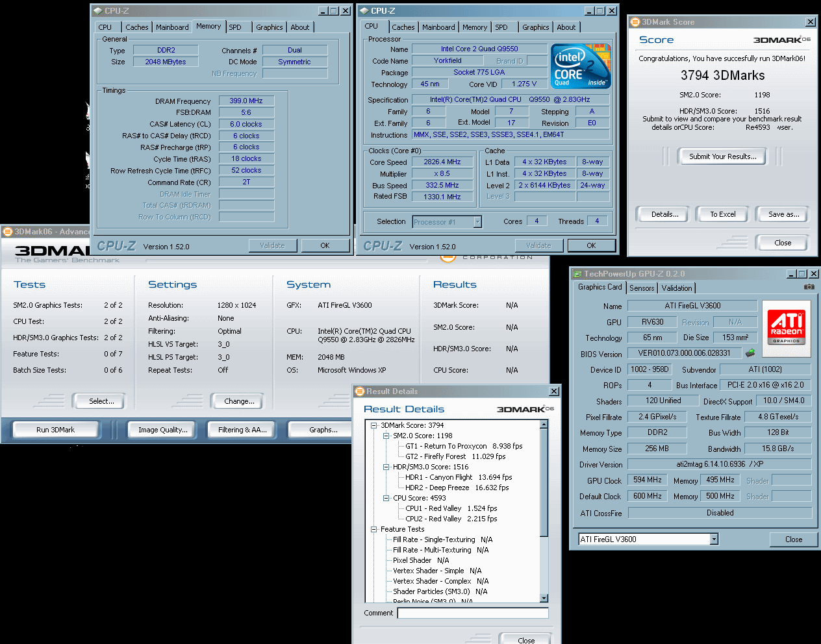Click the TechPowerUp GPU-Z title icon

[x=577, y=274]
